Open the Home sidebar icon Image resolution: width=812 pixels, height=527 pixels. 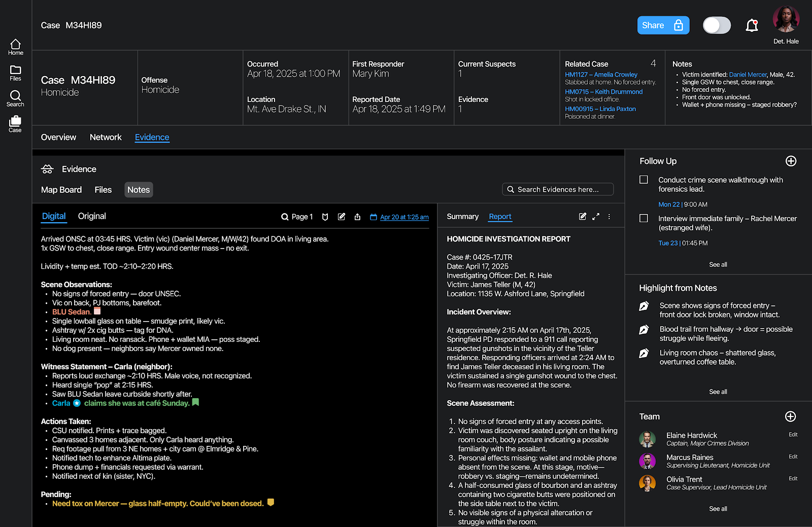tap(15, 47)
